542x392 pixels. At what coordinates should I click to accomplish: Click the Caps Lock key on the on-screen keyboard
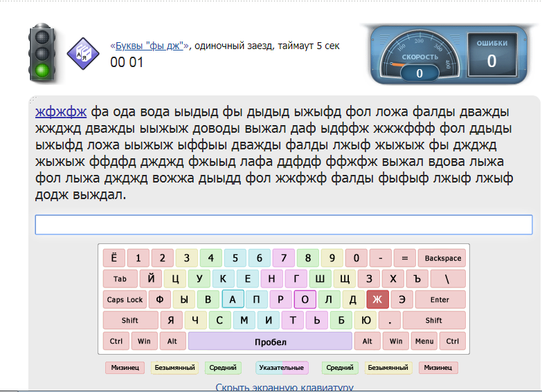point(125,299)
